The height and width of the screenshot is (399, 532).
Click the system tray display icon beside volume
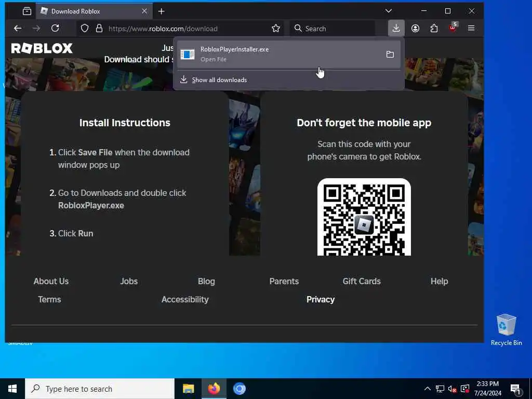point(465,389)
